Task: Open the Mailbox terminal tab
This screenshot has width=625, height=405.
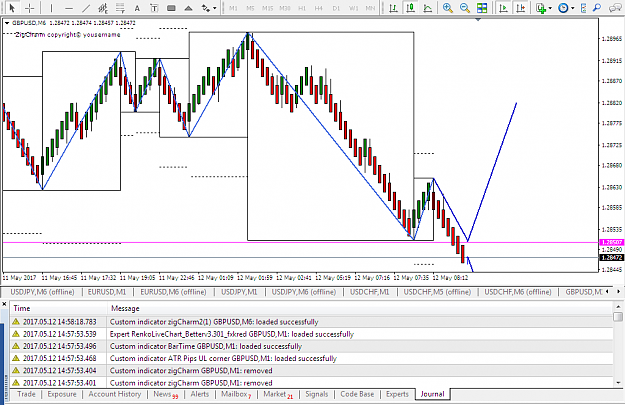Action: (x=236, y=394)
